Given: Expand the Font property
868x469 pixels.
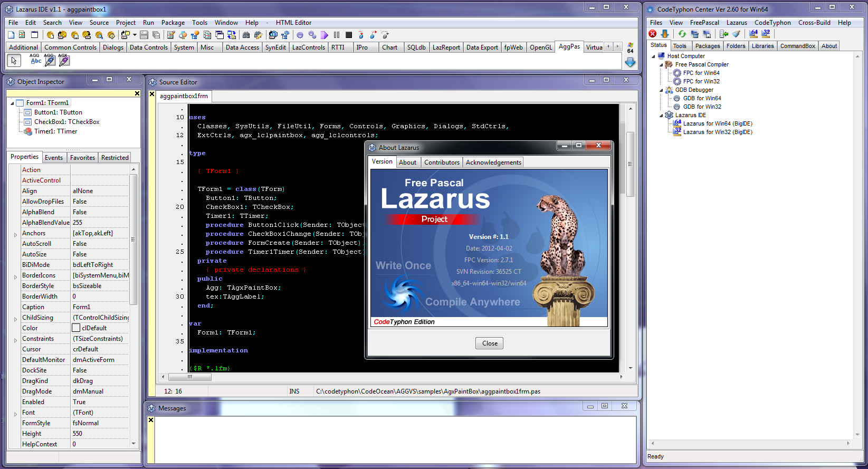Looking at the screenshot, I should 15,413.
